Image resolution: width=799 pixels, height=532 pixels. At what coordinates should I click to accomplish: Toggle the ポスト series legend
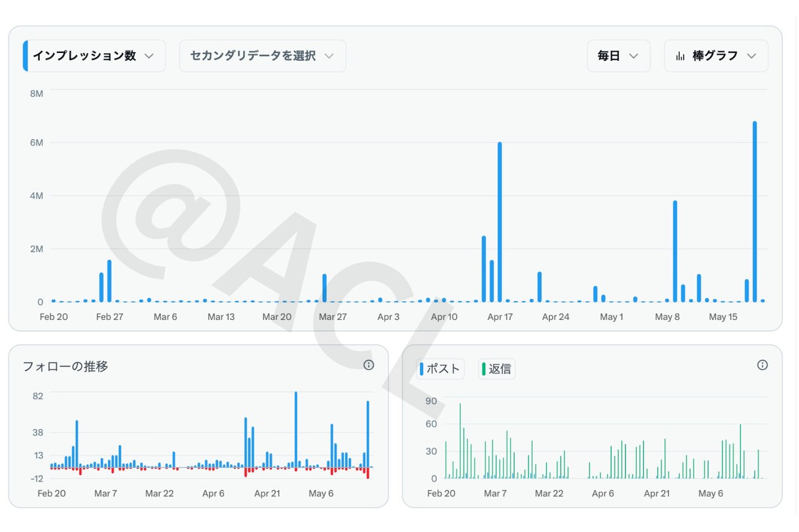coord(441,369)
